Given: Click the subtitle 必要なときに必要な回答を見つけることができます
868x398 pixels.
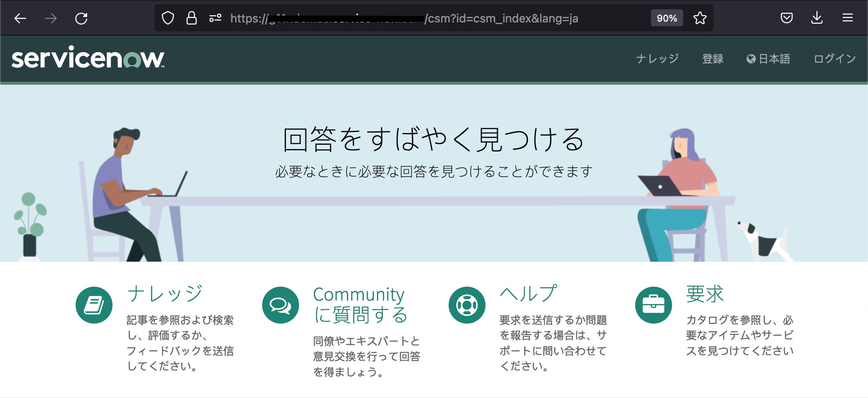Looking at the screenshot, I should 434,171.
